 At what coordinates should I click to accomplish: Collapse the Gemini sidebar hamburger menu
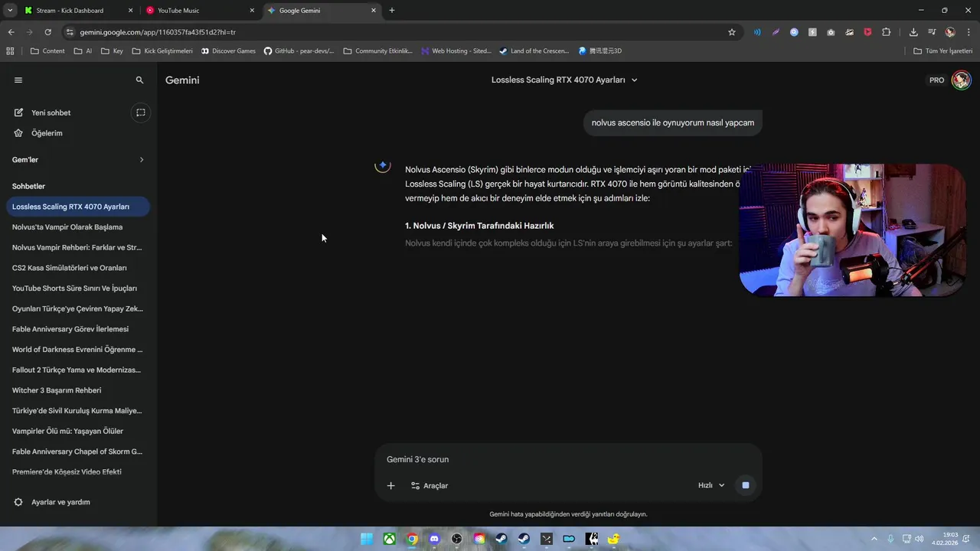[18, 80]
